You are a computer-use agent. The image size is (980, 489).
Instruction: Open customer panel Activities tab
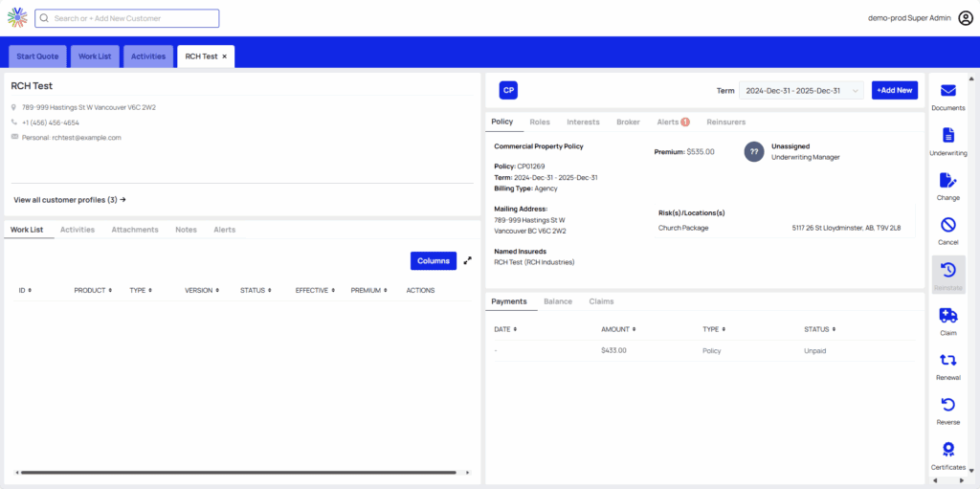point(78,230)
